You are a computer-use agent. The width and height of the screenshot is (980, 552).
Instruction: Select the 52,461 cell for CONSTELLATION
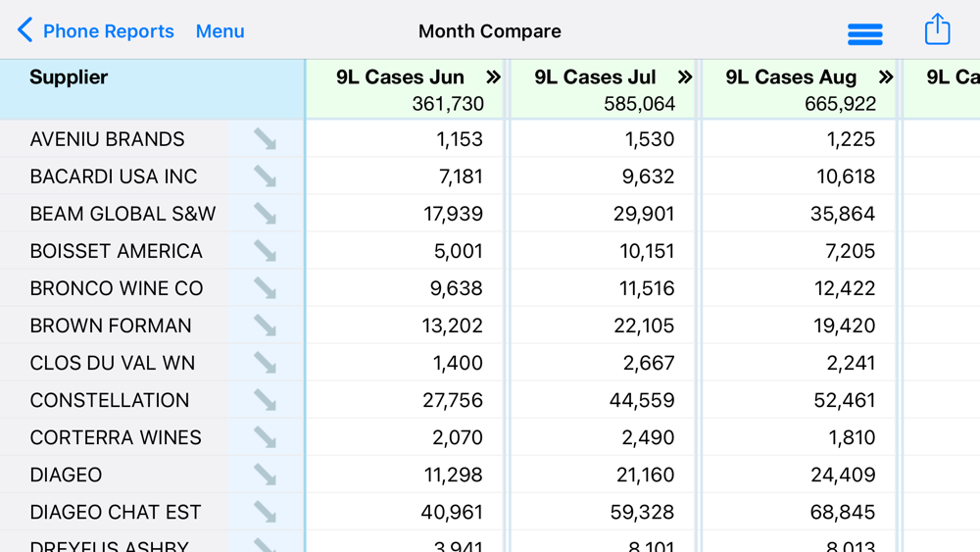[845, 400]
